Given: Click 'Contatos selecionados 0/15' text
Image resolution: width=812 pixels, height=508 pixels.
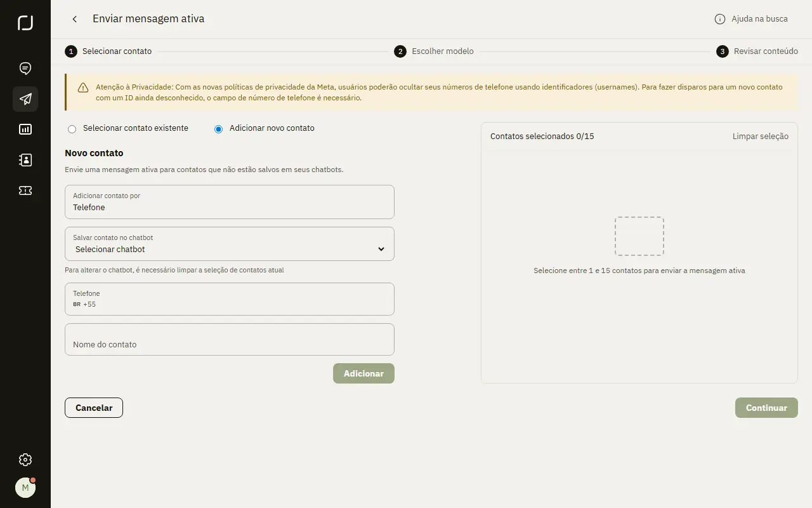Looking at the screenshot, I should [x=542, y=137].
